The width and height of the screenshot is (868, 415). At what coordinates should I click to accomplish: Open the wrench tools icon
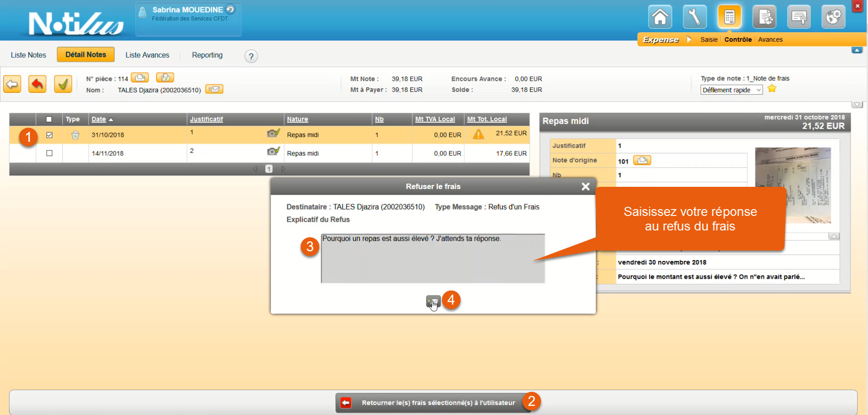[694, 17]
